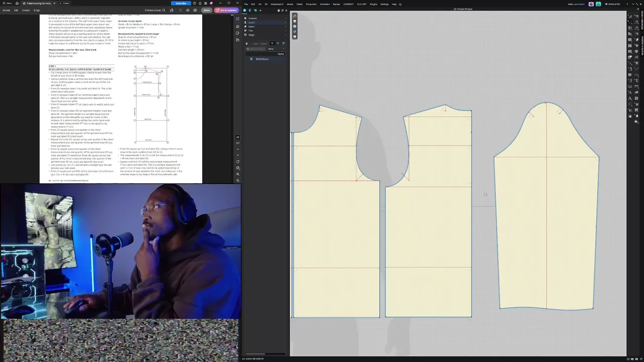Click the first blue library tab icon
644x362 pixels.
click(x=245, y=11)
